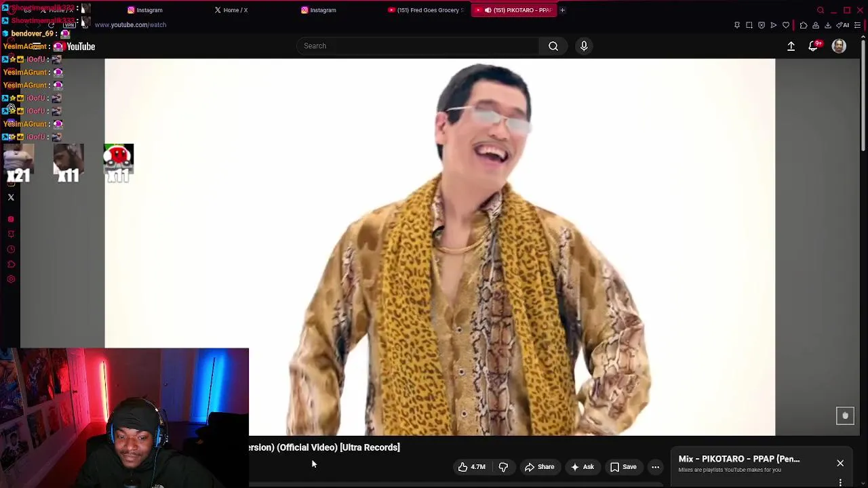Screen dimensions: 868x488
Task: Click the player/send arrow icon in toolbar
Action: [x=774, y=25]
